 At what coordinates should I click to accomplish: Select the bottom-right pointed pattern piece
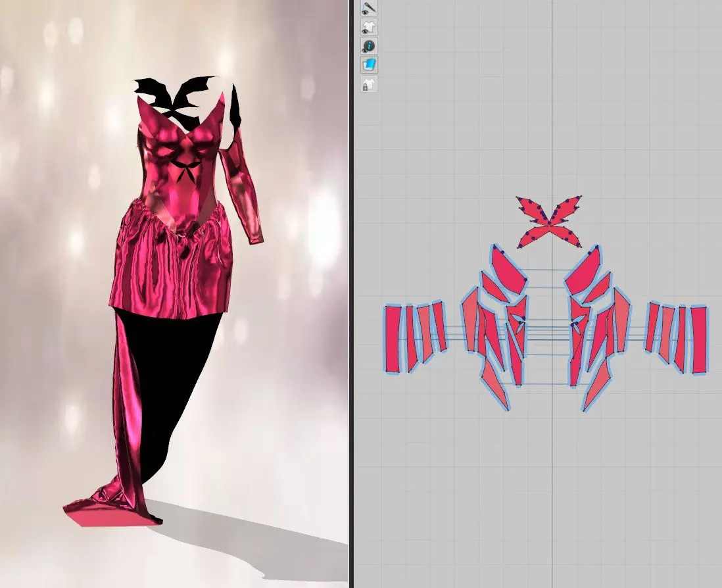596,387
